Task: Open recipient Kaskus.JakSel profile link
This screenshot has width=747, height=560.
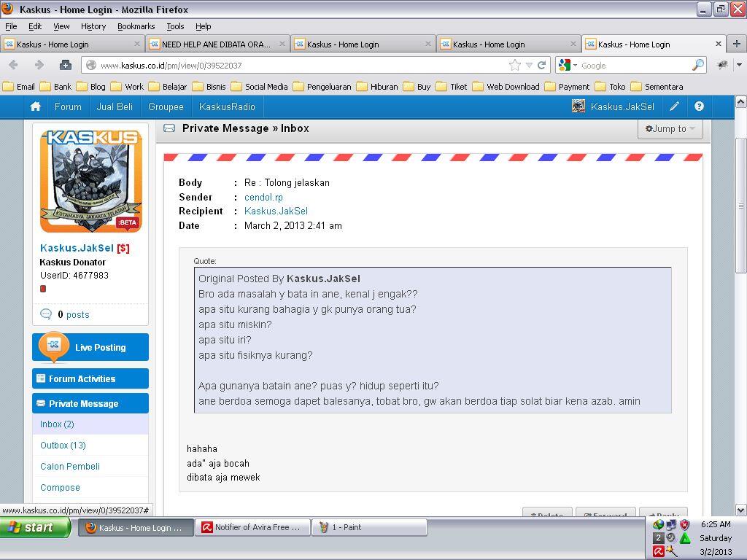Action: click(276, 211)
